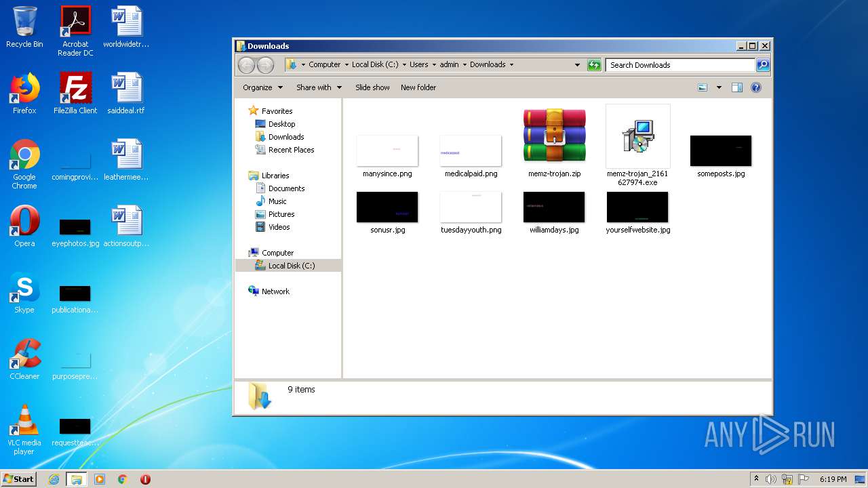Select eyephotos.jpg on the desktop
The height and width of the screenshot is (488, 868).
click(75, 232)
